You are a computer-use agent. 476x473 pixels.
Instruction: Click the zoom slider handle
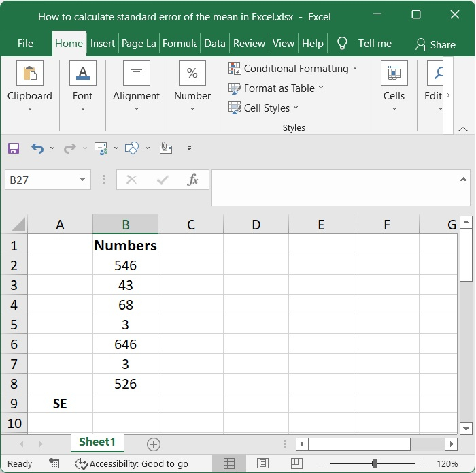pos(374,463)
